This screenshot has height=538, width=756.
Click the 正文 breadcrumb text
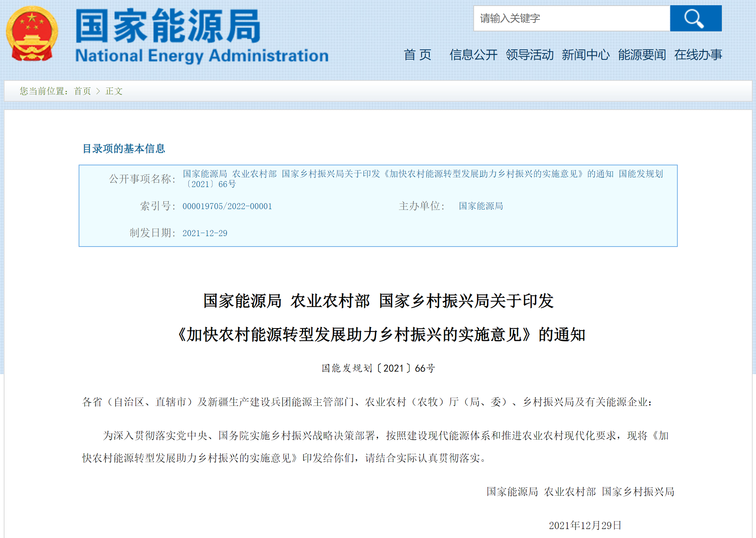tap(114, 91)
